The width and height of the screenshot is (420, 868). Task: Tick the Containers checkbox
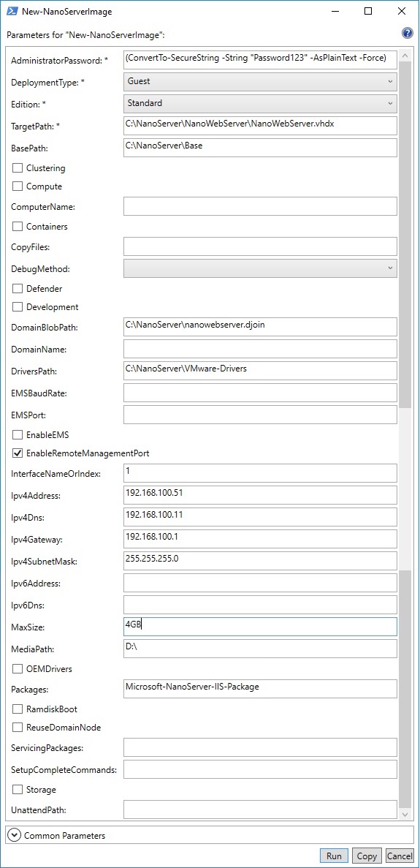click(17, 227)
